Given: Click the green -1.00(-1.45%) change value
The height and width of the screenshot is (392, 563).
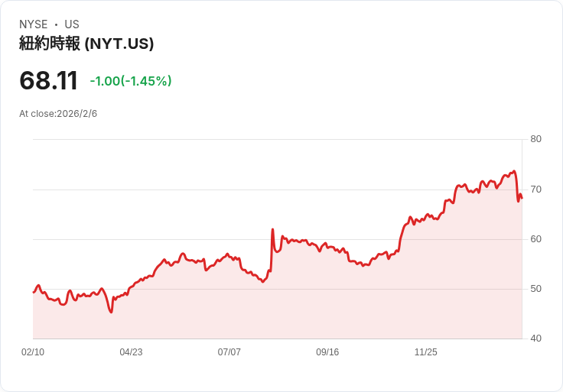Looking at the screenshot, I should tap(130, 81).
